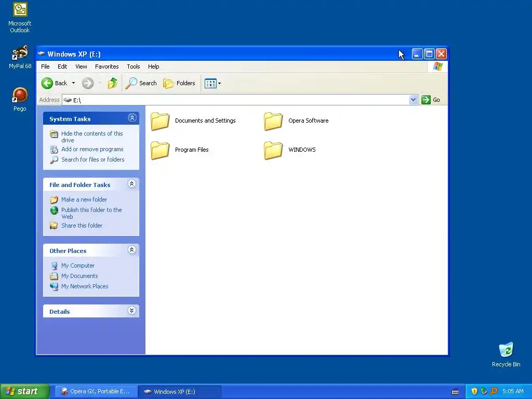
Task: Open the Help menu
Action: (153, 66)
